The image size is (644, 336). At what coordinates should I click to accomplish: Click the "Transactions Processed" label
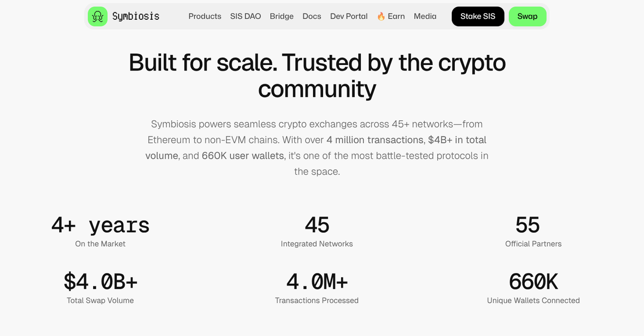pos(317,300)
